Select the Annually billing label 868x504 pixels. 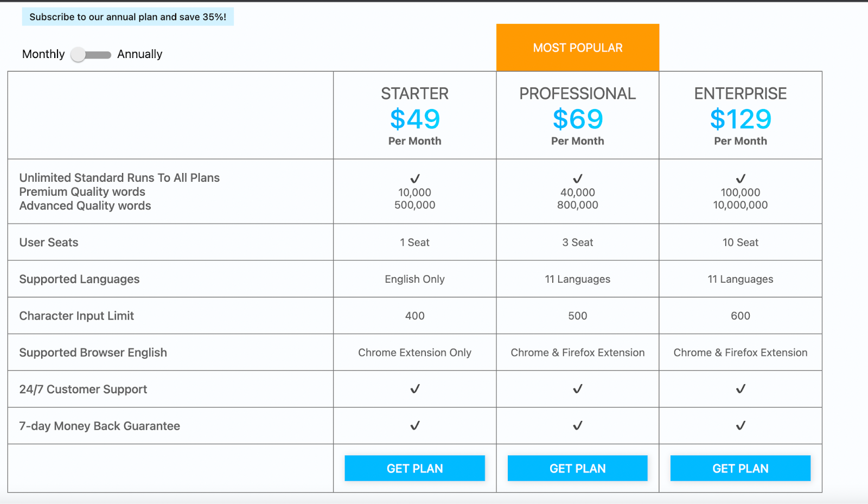pyautogui.click(x=139, y=54)
